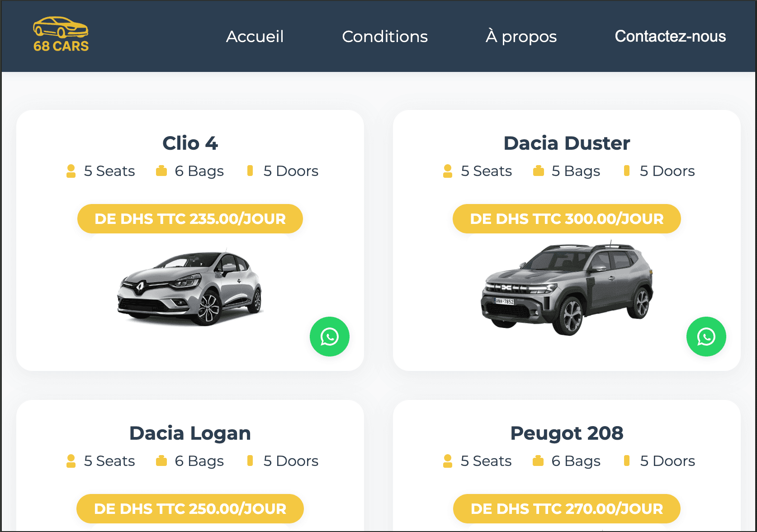Open Contactez-nous
This screenshot has height=532, width=757.
(x=670, y=37)
